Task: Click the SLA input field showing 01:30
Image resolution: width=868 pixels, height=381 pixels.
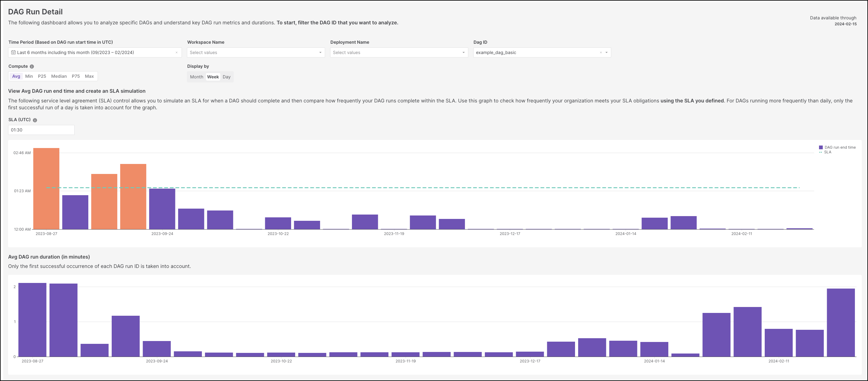Action: (x=41, y=130)
